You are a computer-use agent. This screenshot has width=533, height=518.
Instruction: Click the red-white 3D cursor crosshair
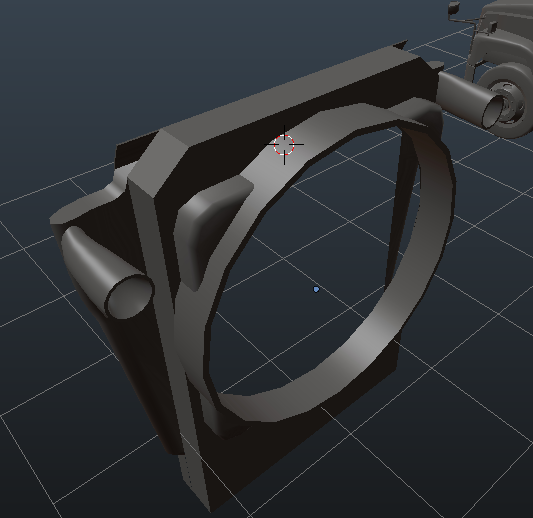click(284, 144)
